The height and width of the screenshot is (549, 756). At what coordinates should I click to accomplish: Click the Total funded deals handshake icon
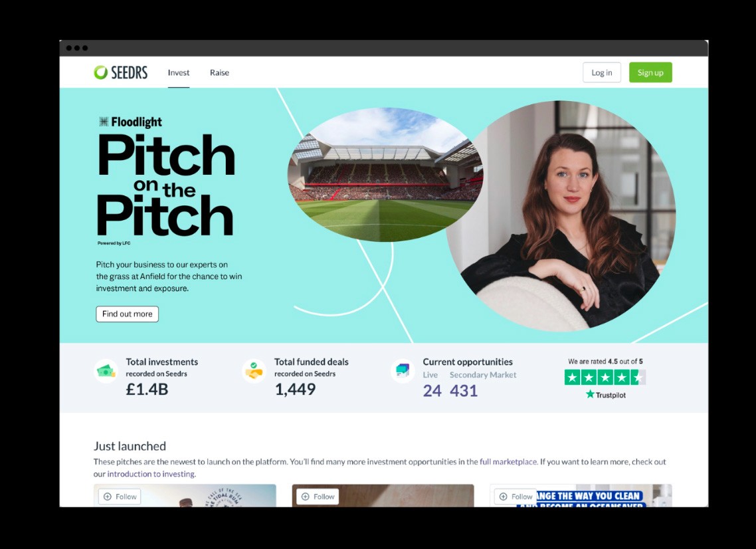(x=254, y=371)
